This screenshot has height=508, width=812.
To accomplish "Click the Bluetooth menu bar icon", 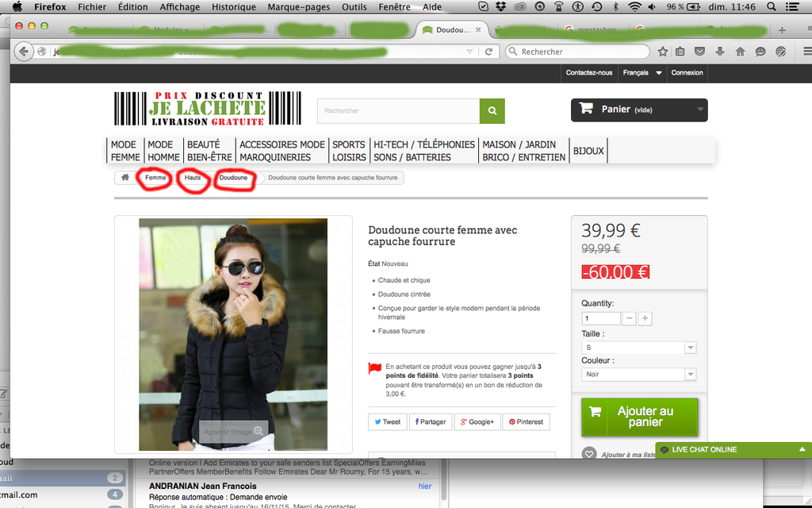I will click(615, 6).
